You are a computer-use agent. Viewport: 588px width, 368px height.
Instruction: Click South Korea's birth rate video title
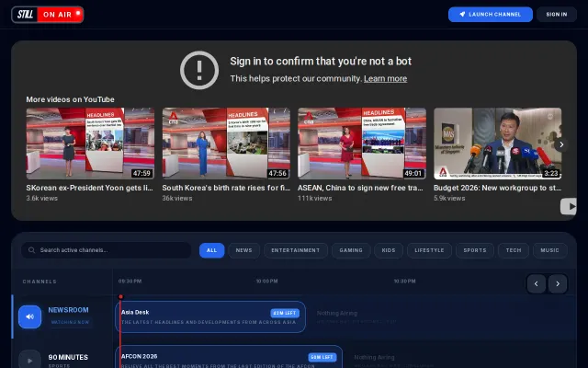[226, 188]
